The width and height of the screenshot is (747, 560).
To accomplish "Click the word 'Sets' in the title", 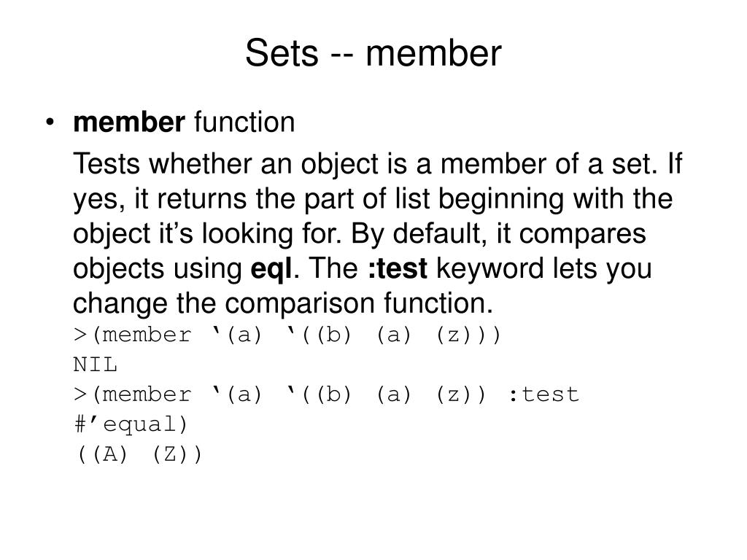I will pyautogui.click(x=282, y=52).
